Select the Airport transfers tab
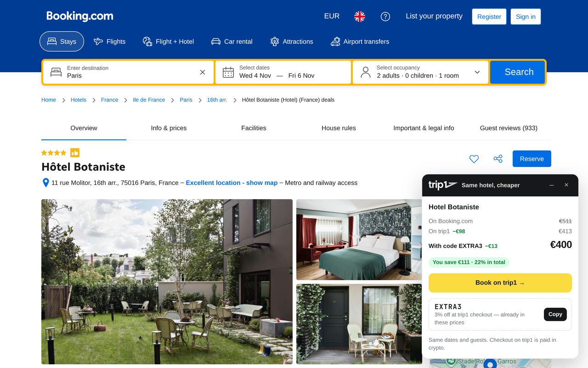The height and width of the screenshot is (368, 588). click(x=360, y=41)
